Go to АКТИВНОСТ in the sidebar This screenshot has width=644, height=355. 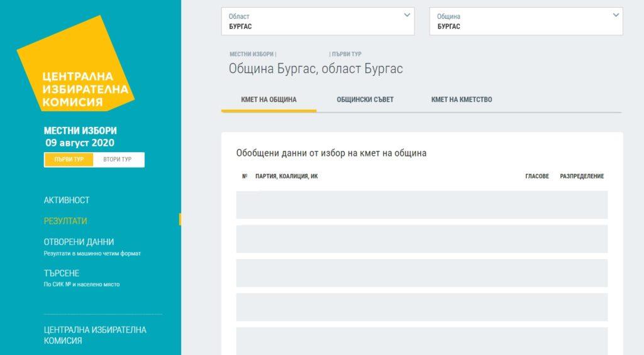point(67,200)
